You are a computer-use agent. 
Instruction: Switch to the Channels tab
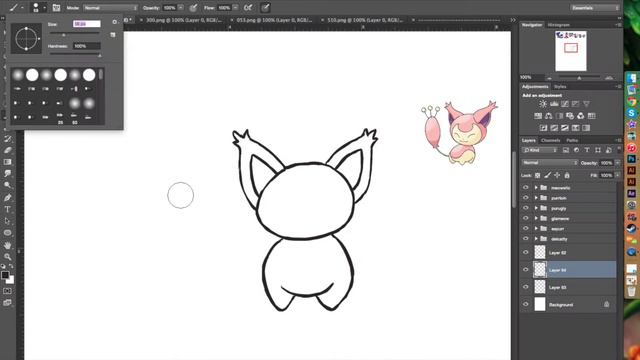pos(551,140)
